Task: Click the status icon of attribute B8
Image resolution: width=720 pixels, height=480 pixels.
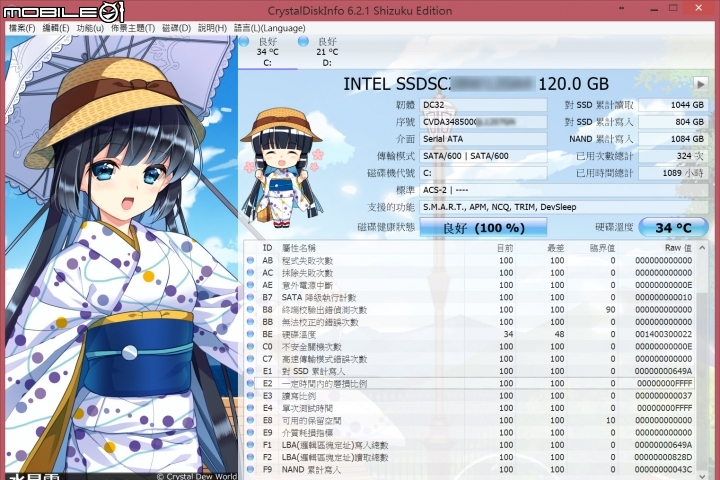Action: 250,310
